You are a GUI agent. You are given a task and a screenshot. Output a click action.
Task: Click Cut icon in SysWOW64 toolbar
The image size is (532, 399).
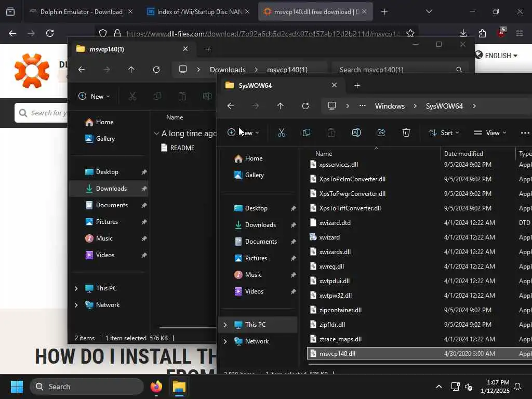281,132
